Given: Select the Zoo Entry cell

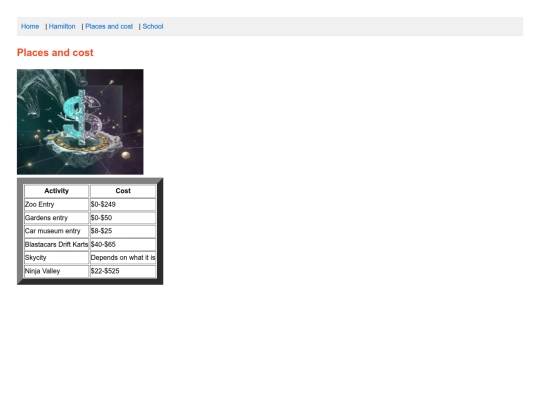Looking at the screenshot, I should [56, 205].
